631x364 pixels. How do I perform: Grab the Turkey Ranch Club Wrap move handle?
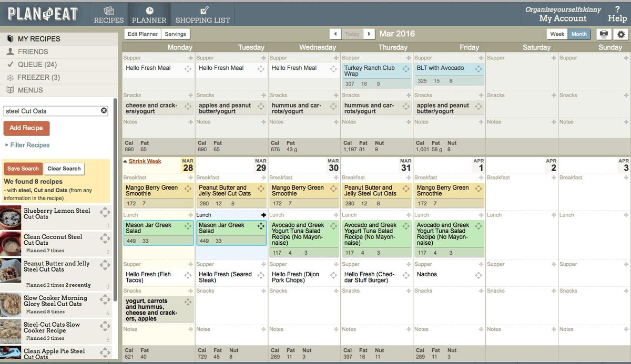coord(406,69)
